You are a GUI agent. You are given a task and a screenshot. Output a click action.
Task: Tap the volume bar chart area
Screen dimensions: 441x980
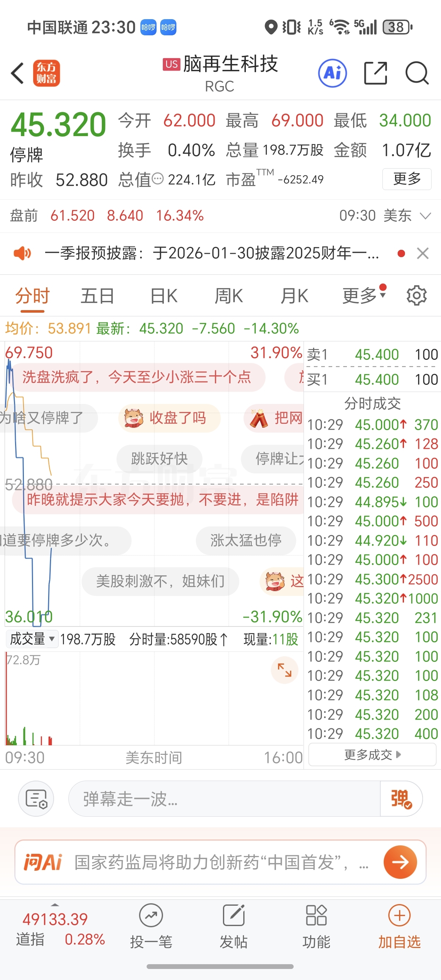[154, 699]
